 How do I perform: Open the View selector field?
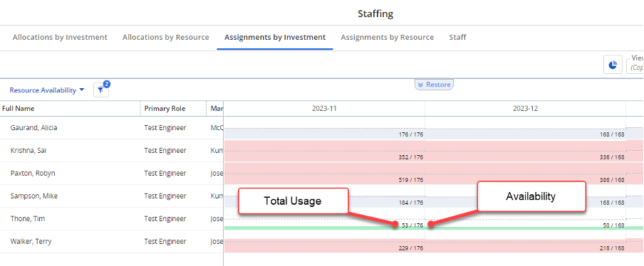point(635,65)
